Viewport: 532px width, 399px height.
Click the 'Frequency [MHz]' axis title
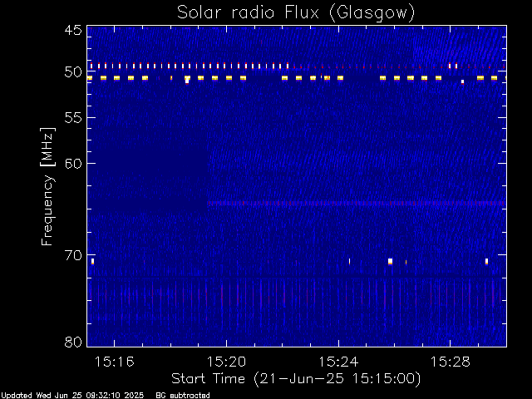tap(47, 186)
